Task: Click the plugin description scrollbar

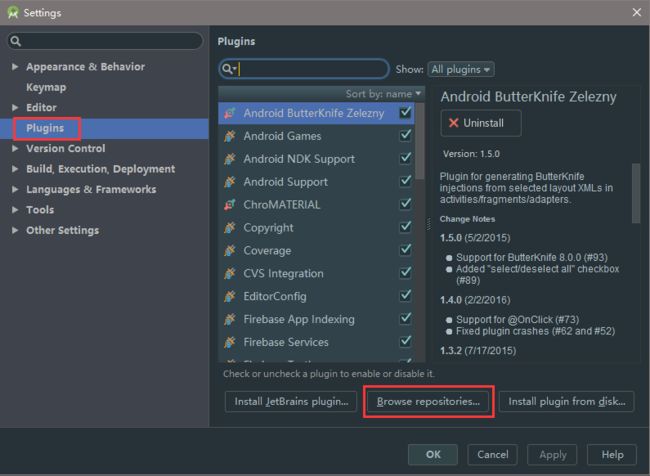Action: [x=635, y=193]
